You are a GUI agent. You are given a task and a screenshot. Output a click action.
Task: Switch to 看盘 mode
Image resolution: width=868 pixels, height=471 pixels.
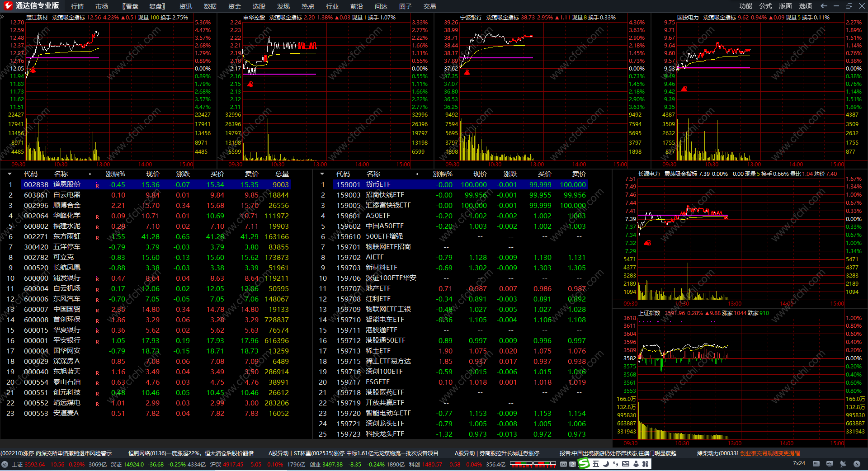pyautogui.click(x=131, y=6)
